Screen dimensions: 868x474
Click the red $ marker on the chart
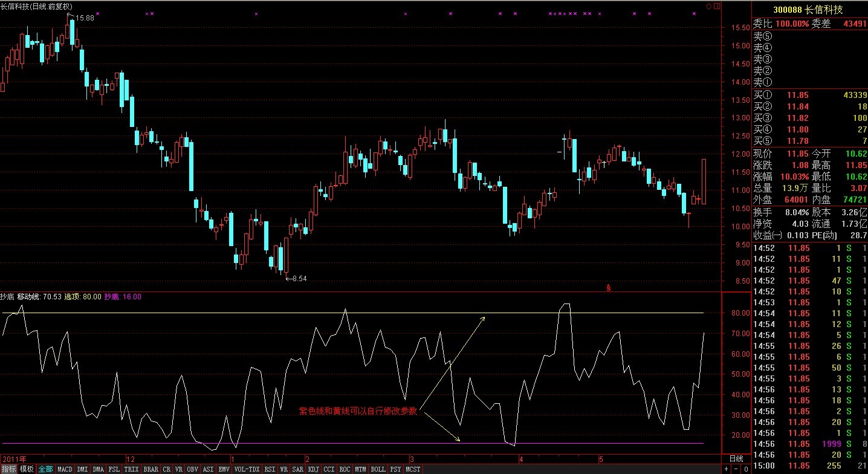tap(608, 288)
